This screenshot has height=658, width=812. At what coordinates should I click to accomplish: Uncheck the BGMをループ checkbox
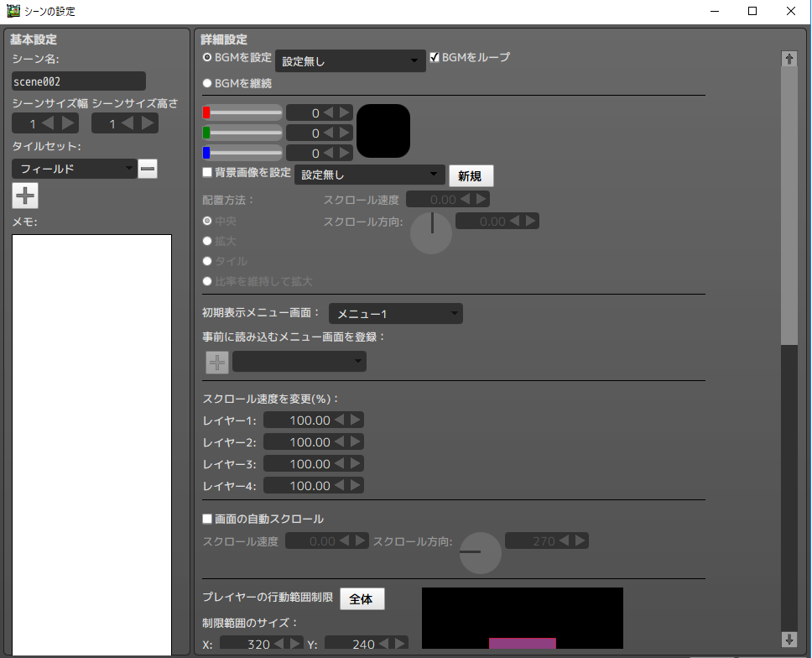tap(435, 57)
